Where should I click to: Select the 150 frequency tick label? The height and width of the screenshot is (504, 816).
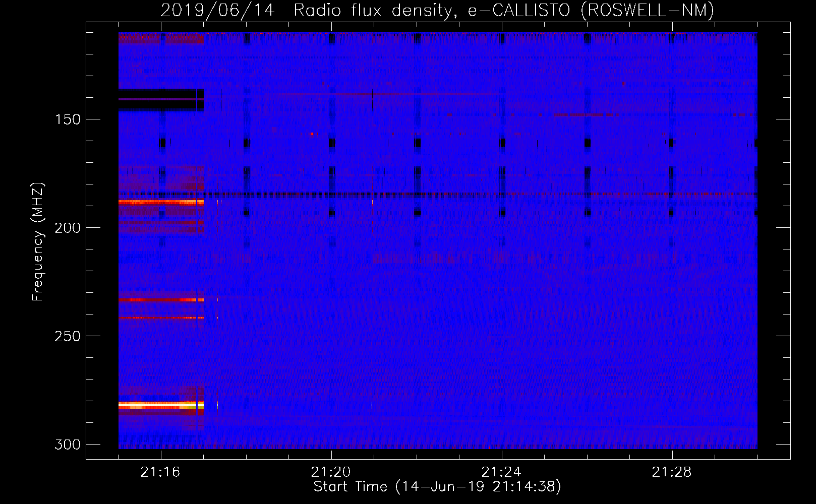68,119
